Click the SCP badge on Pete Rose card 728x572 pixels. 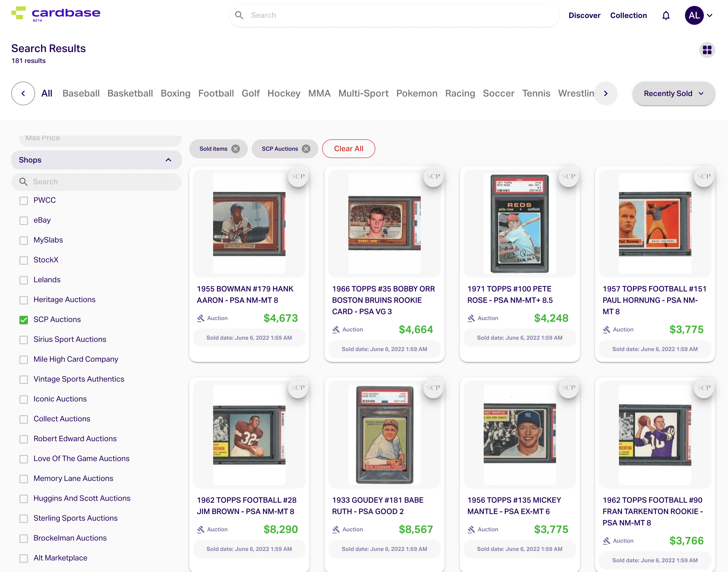click(x=568, y=176)
